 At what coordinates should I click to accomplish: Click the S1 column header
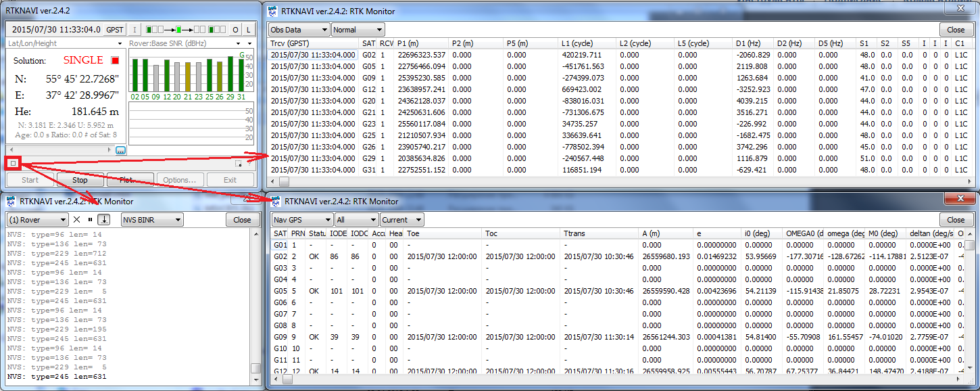point(867,43)
